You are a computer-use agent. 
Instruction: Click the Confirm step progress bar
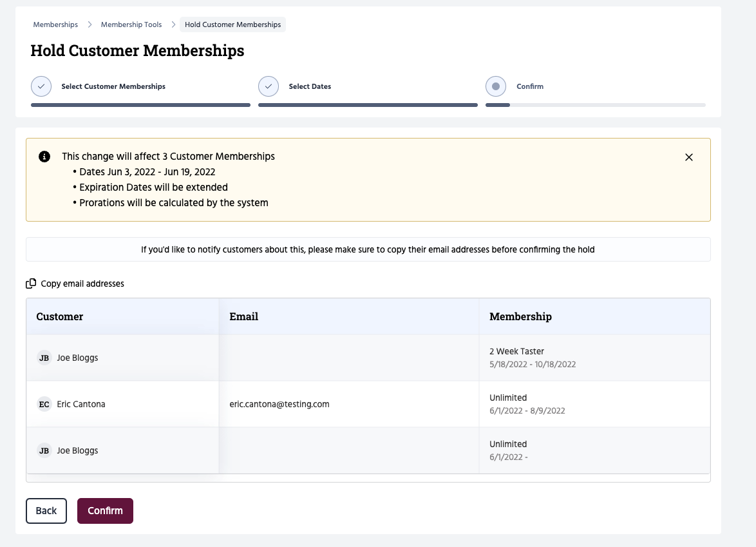coord(595,104)
